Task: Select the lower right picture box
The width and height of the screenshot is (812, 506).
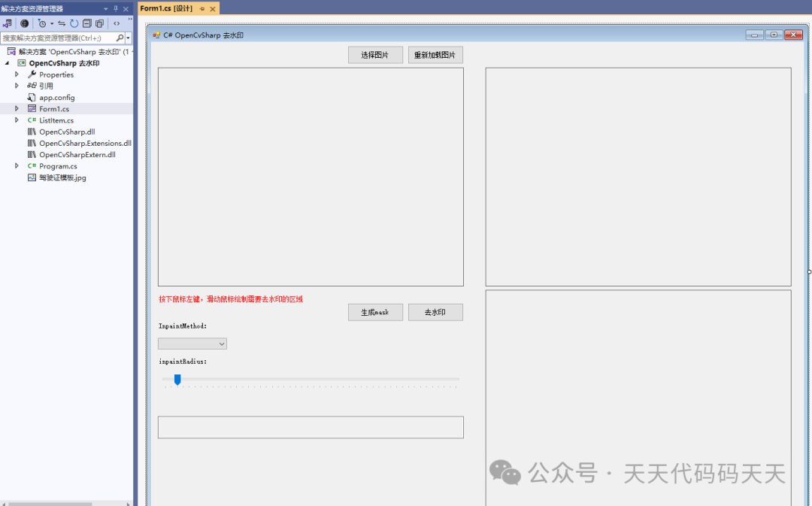Action: pos(638,398)
